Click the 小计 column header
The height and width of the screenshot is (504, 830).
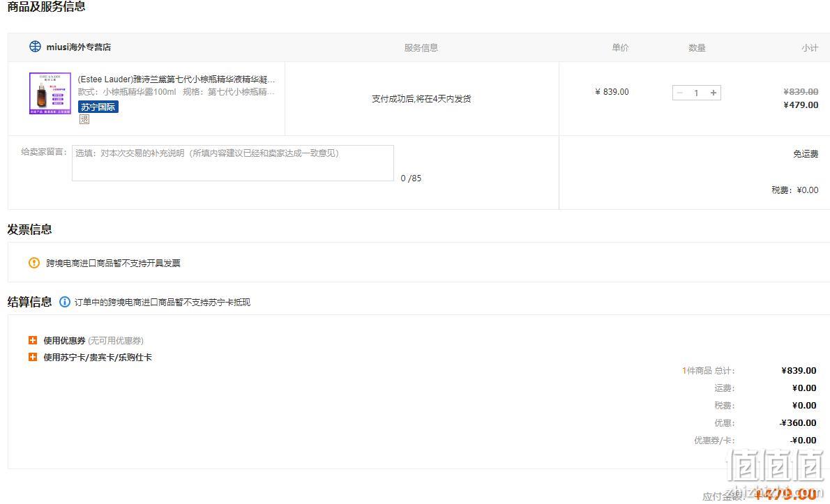810,47
